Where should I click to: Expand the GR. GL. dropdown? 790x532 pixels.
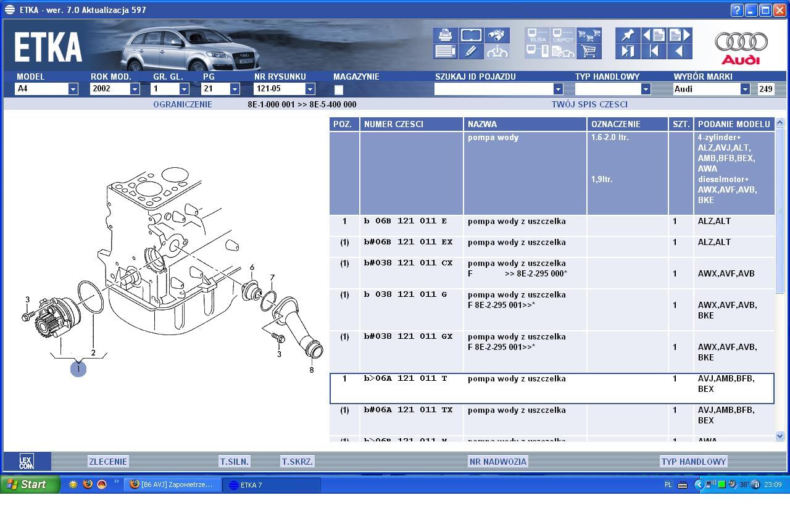(185, 89)
